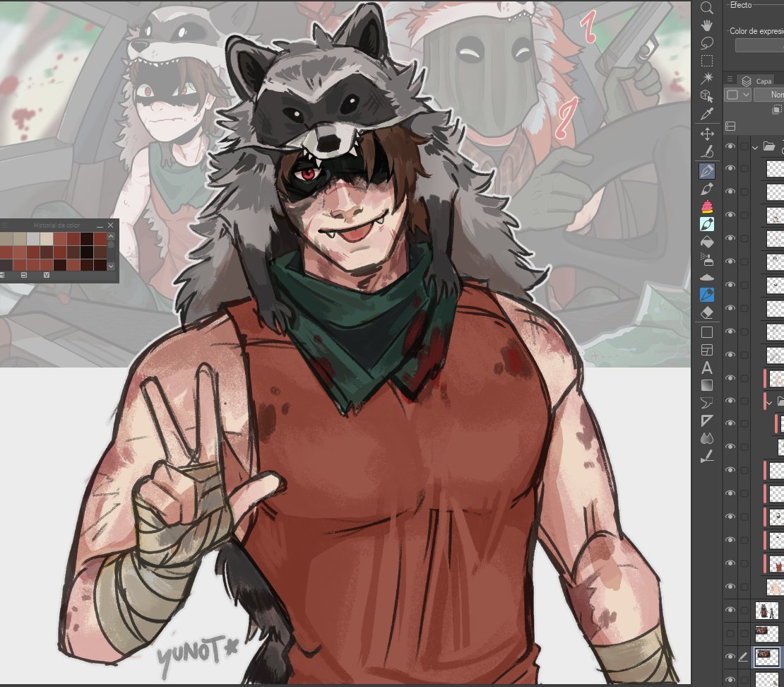Select the lasso-shaped tool icon
784x687 pixels.
(x=706, y=43)
